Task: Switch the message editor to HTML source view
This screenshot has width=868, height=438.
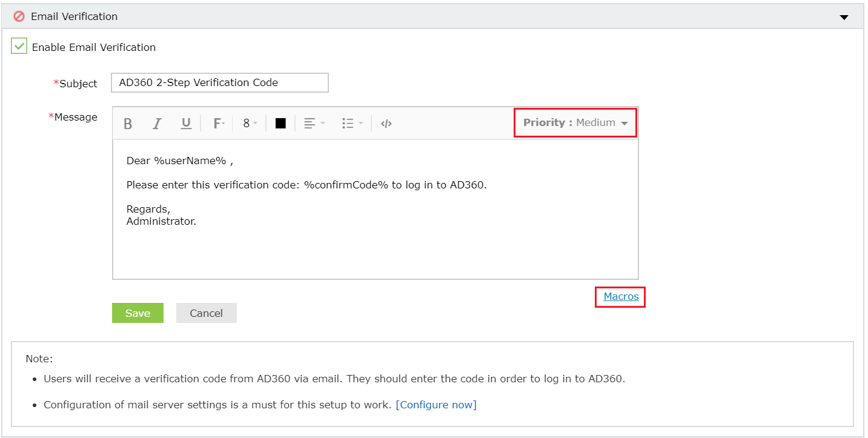Action: (x=386, y=123)
